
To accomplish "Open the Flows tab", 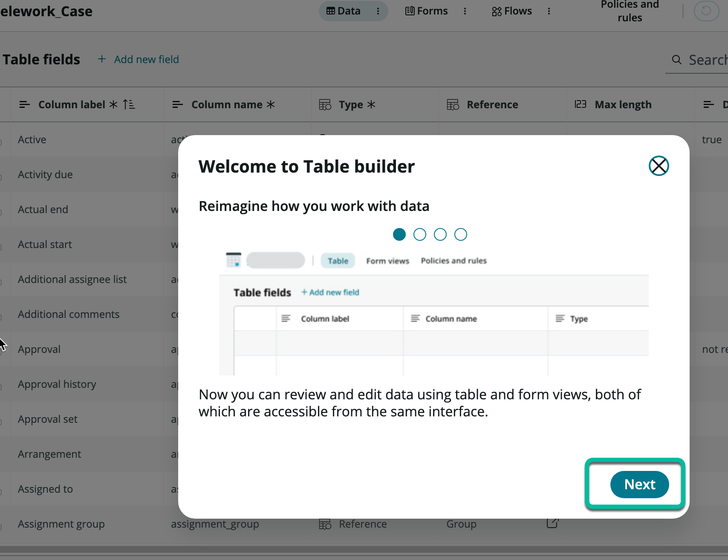I will point(511,11).
